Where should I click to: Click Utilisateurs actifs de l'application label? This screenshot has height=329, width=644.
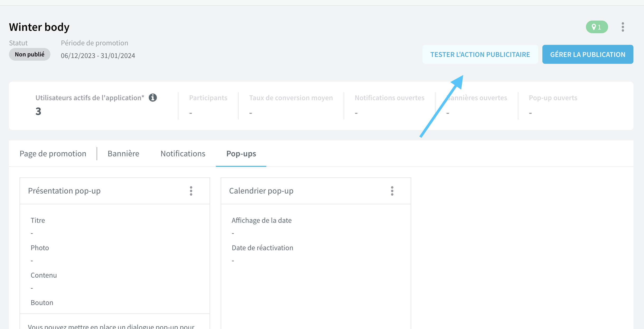[90, 98]
